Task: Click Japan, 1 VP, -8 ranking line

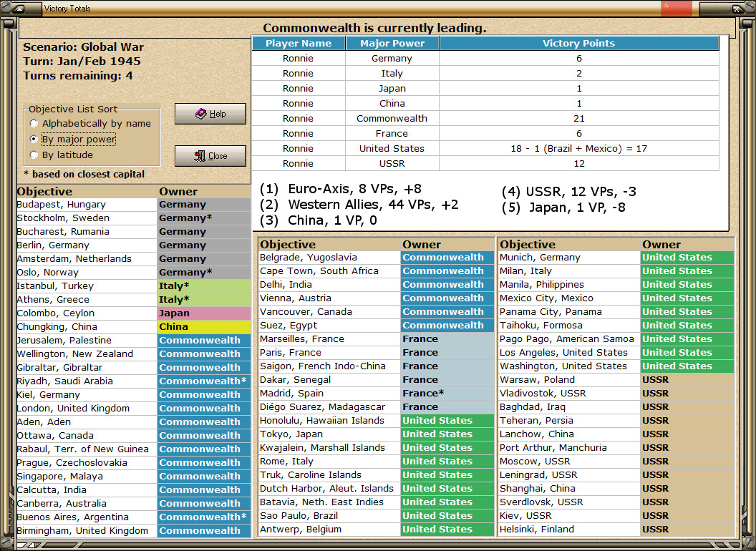Action: 563,208
